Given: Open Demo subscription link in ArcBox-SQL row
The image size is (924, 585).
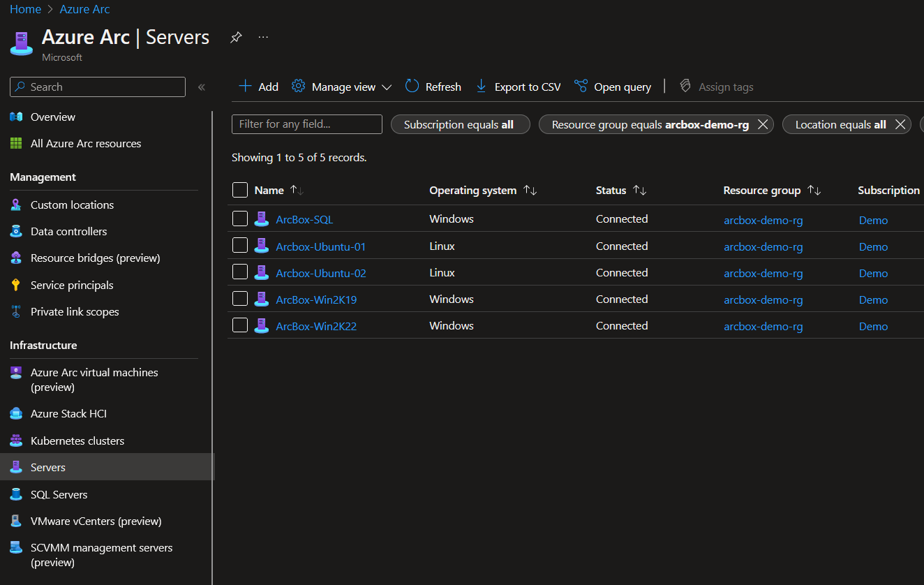Looking at the screenshot, I should [x=873, y=220].
